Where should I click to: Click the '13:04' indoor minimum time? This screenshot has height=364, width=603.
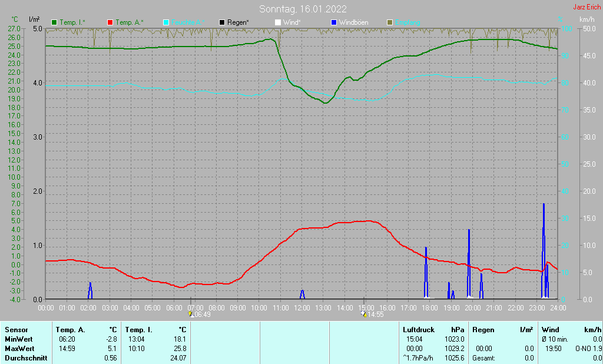(x=137, y=339)
